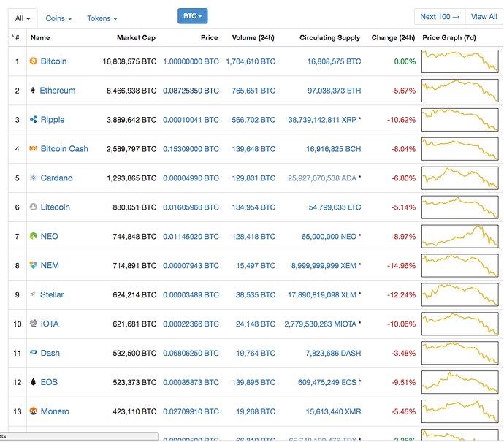Click NEM supply 8,999,999,999 XEM
The image size is (504, 442).
click(324, 266)
